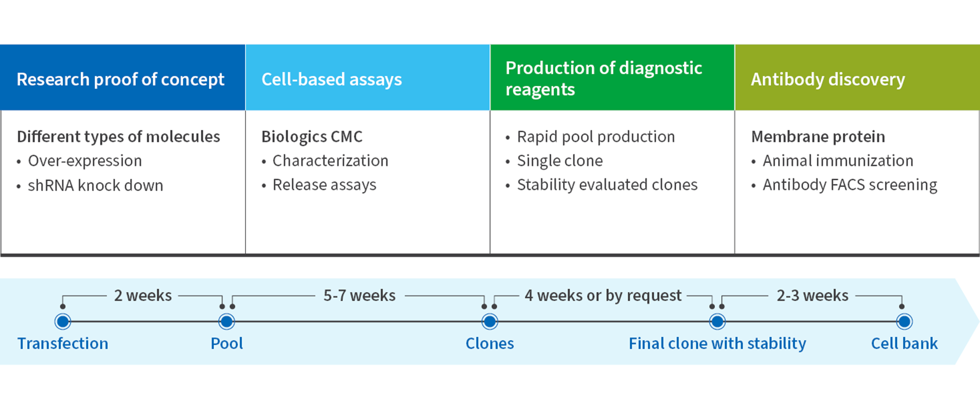Click the 2-3 weeks duration label

[812, 295]
